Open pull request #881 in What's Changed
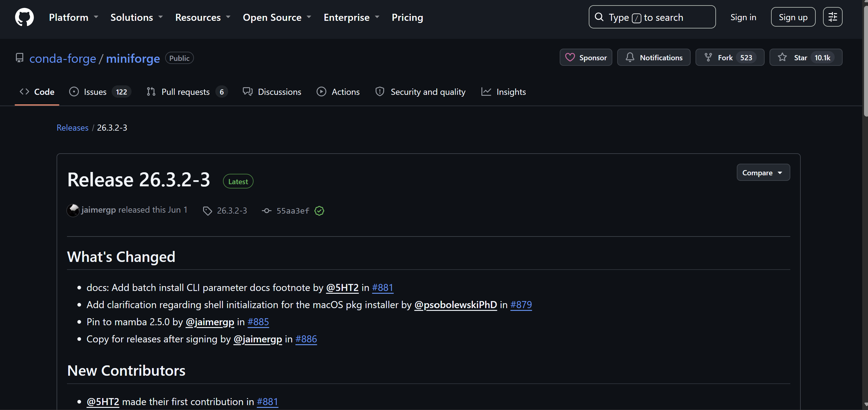Image resolution: width=868 pixels, height=410 pixels. (382, 288)
